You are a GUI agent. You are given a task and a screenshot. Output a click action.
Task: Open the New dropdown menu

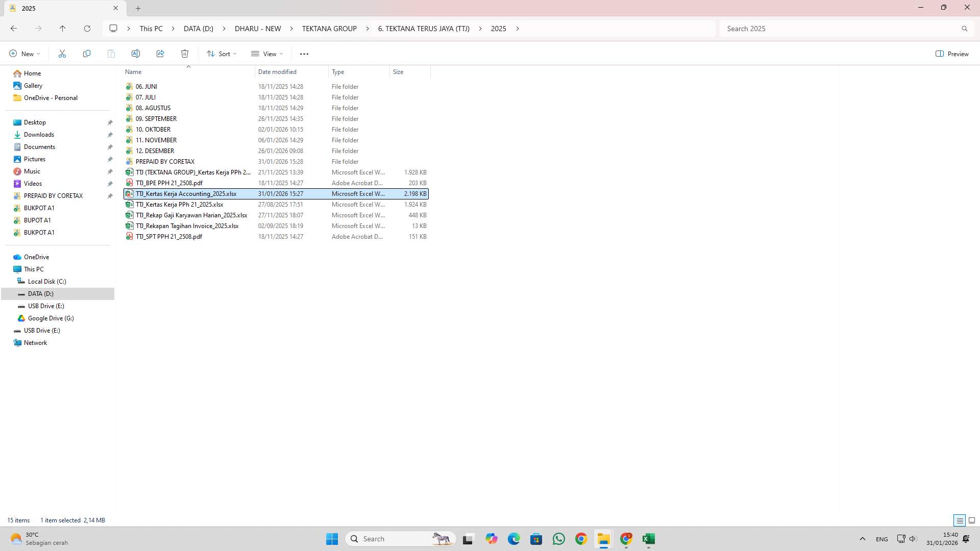(x=24, y=54)
